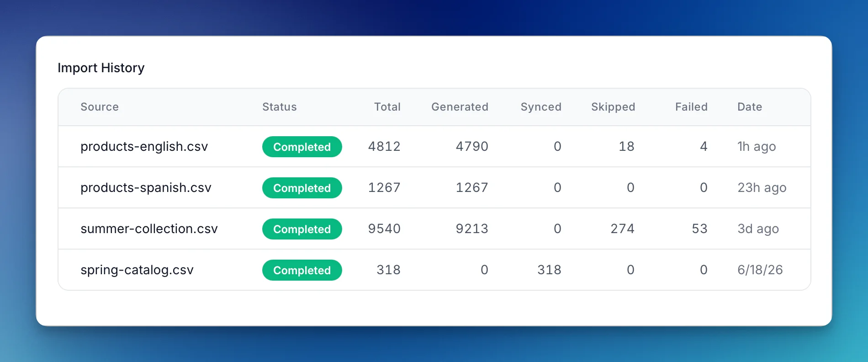This screenshot has width=868, height=362.
Task: Click the Total column header
Action: (387, 107)
